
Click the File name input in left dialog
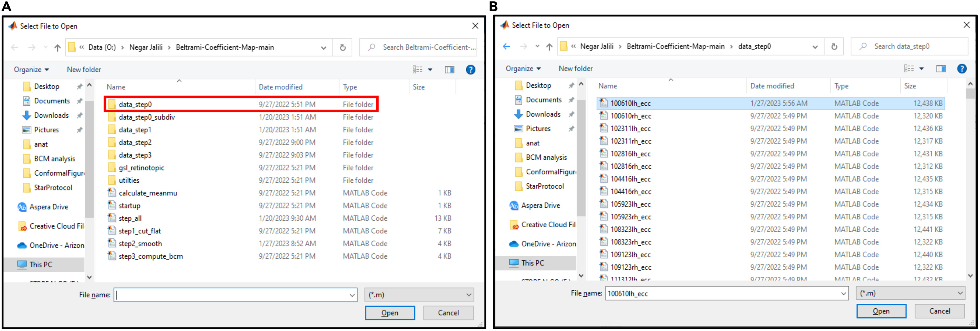[x=231, y=294]
